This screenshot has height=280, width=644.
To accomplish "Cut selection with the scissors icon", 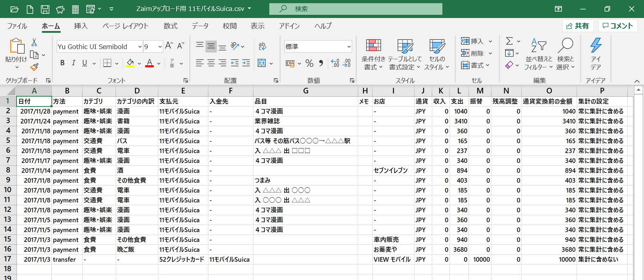I will pos(34,42).
